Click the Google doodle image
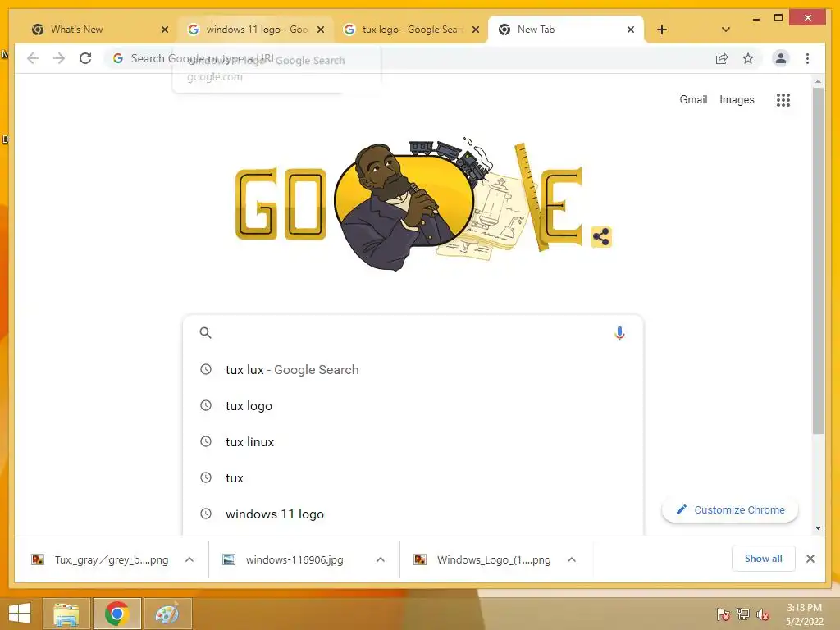Screen dimensions: 840x630 click(409, 206)
